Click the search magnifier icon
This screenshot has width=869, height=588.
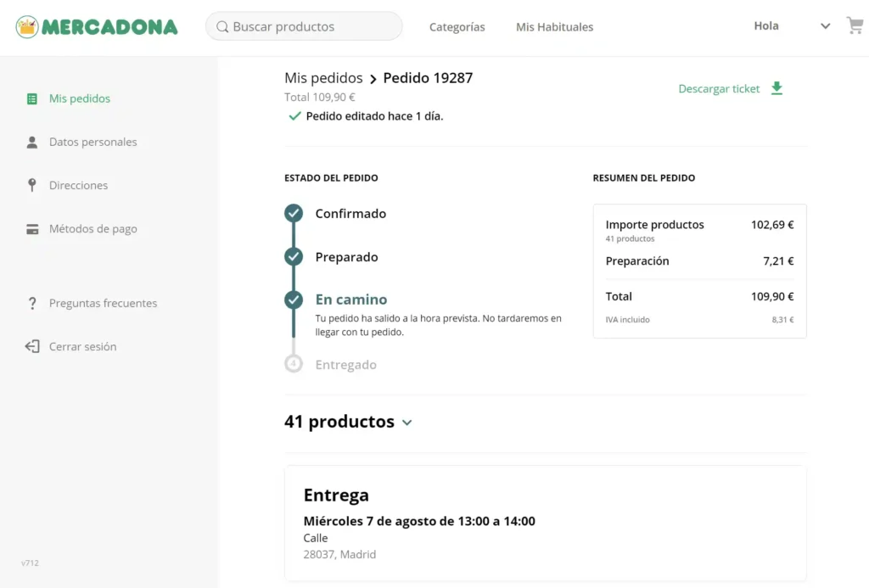(x=222, y=26)
